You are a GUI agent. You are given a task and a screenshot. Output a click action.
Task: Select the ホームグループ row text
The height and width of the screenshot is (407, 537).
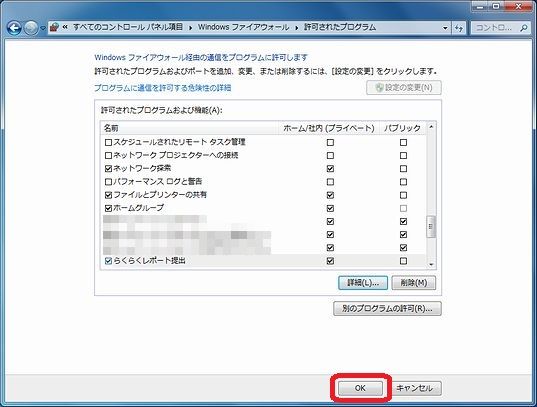click(138, 208)
